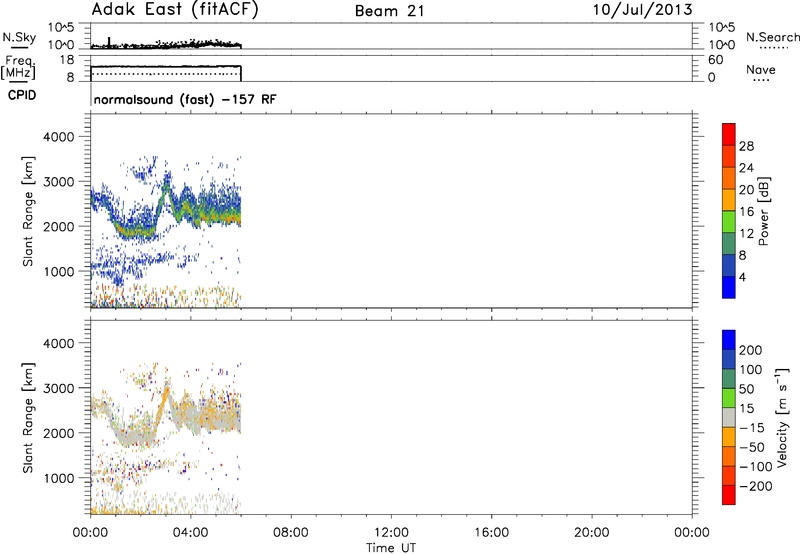This screenshot has width=800, height=554.
Task: Select the "Beam 21" heading
Action: click(390, 11)
